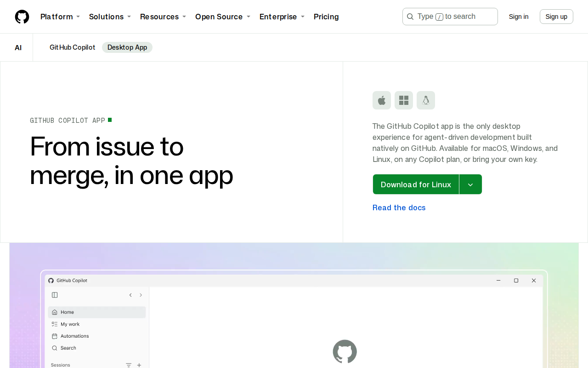Click the large GitHub logo in the app preview
The width and height of the screenshot is (588, 368).
345,352
